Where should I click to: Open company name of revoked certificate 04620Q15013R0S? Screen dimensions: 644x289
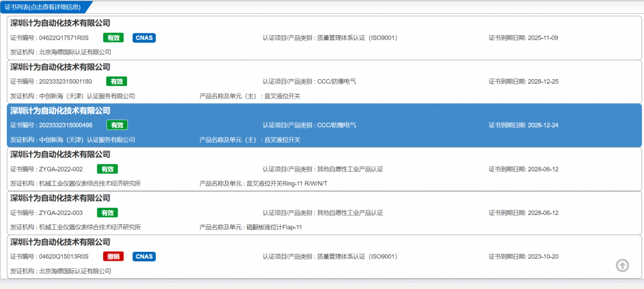[x=60, y=243]
